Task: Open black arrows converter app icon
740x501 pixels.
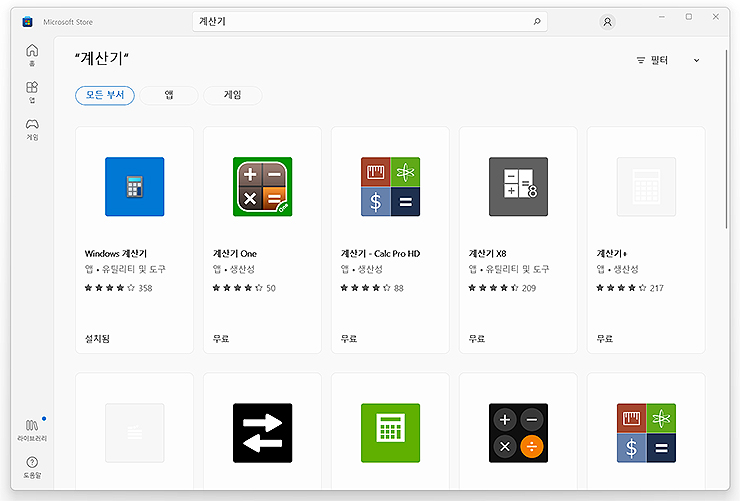Action: (262, 433)
